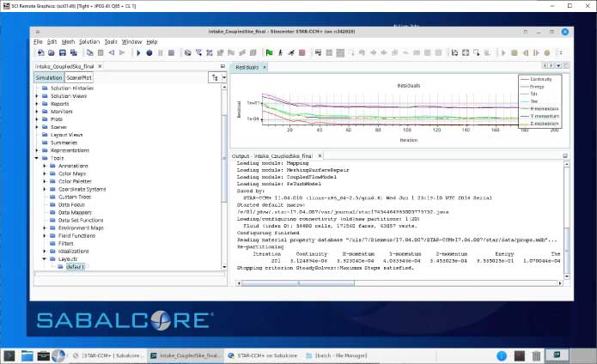This screenshot has width=597, height=364.
Task: Click the Open simulation folder icon
Action: (52, 53)
